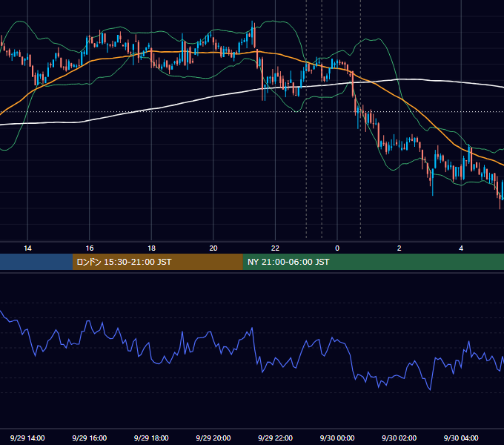This screenshot has width=504, height=445.
Task: Click the 9/29 18:00 time label
Action: 151,438
